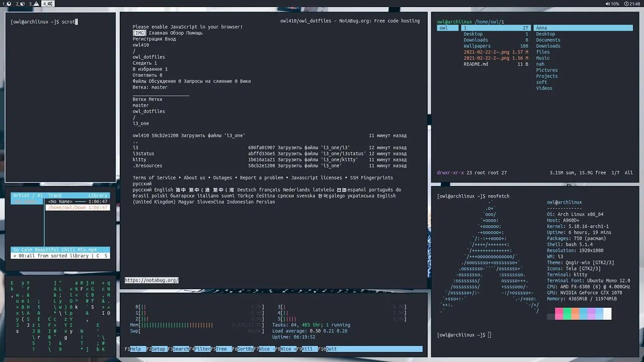Screen dimensions: 644x362
Task: Select Documents folder in ranger right column
Action: coord(548,40)
